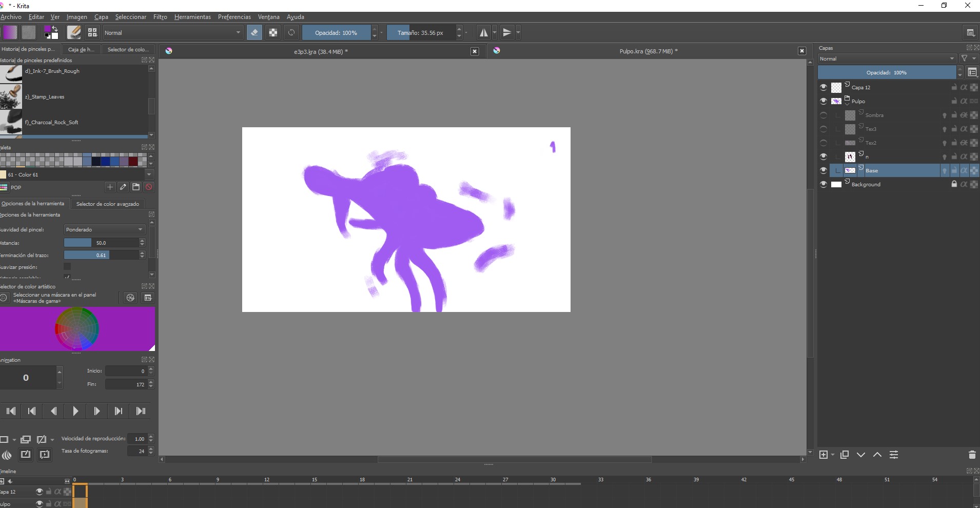Adjust the Distancia slider at 50.0
980x508 pixels.
click(101, 243)
